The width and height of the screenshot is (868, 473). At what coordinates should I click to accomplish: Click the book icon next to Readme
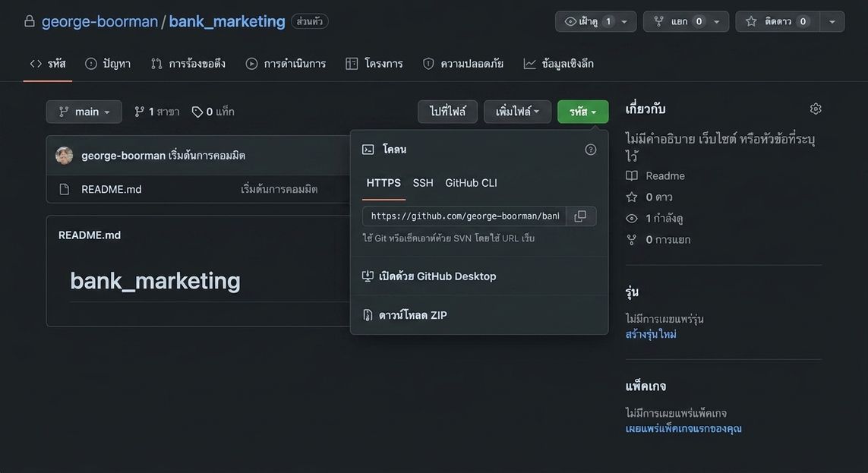632,176
